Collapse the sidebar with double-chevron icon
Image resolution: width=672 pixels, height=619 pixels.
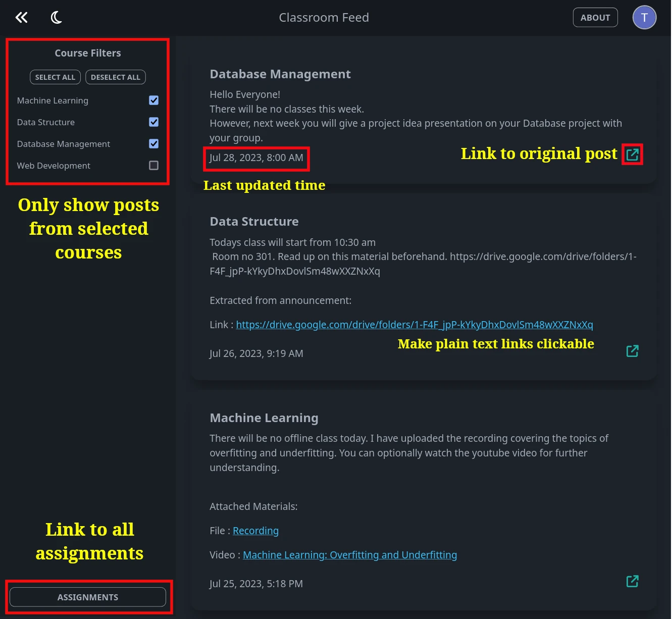(x=21, y=18)
